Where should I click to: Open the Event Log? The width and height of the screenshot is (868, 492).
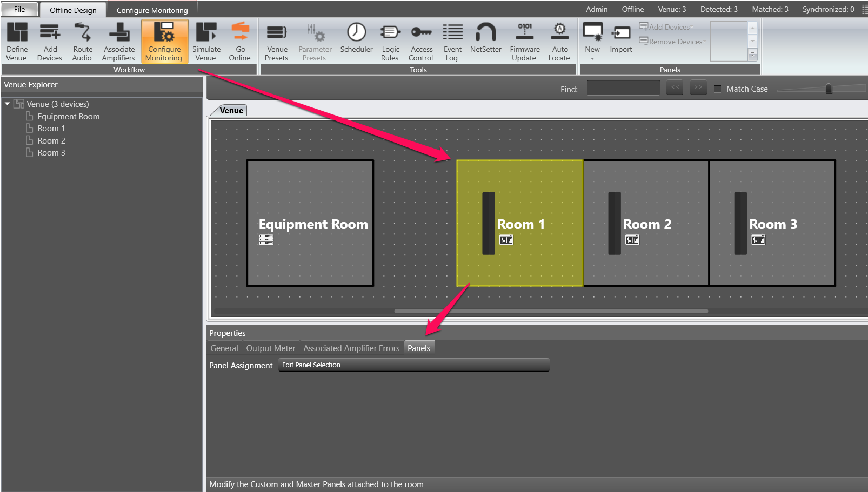tap(452, 42)
